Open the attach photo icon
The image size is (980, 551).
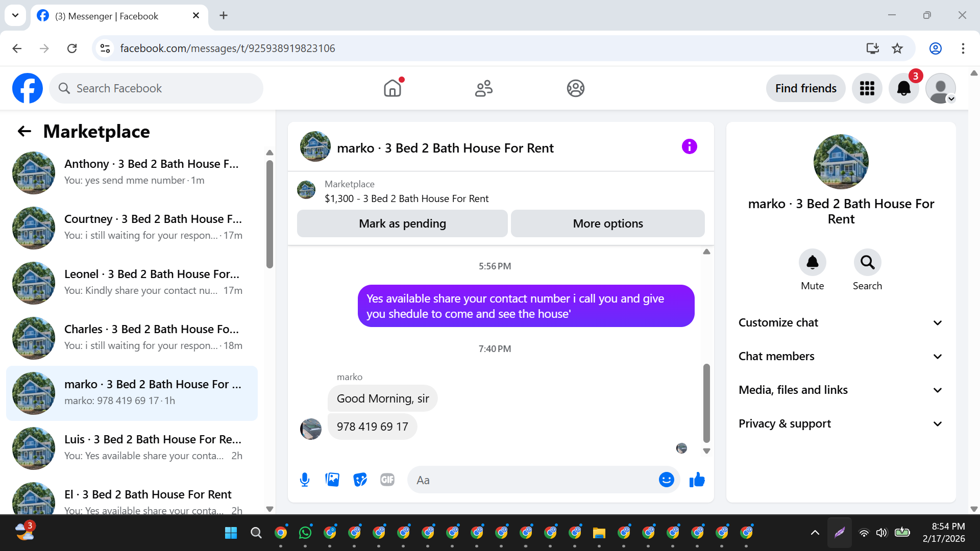[x=332, y=480]
